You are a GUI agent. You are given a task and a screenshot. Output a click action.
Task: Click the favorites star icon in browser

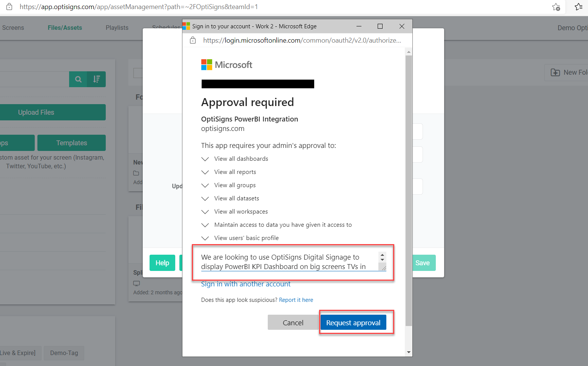tap(578, 7)
